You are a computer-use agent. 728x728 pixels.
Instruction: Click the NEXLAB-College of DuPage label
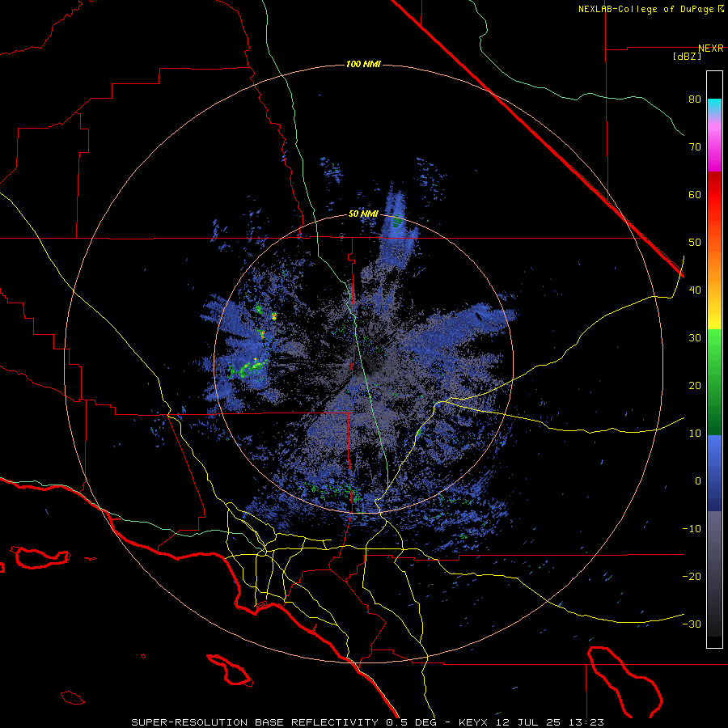coord(645,9)
